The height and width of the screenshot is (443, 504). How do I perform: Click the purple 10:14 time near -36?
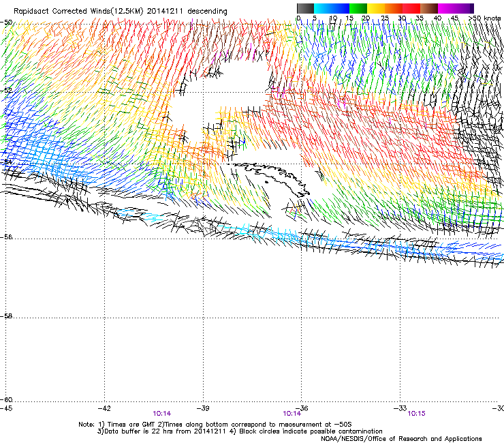click(x=292, y=414)
